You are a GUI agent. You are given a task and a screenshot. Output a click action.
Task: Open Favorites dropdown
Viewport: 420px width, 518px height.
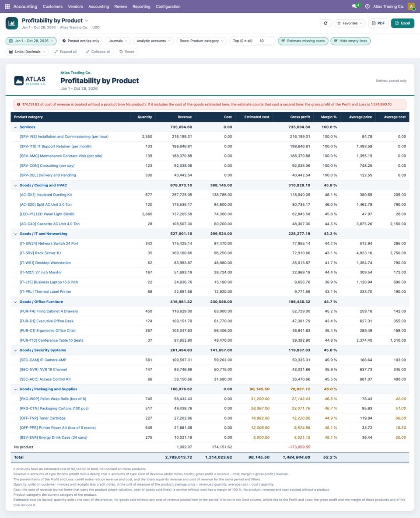[x=350, y=23]
